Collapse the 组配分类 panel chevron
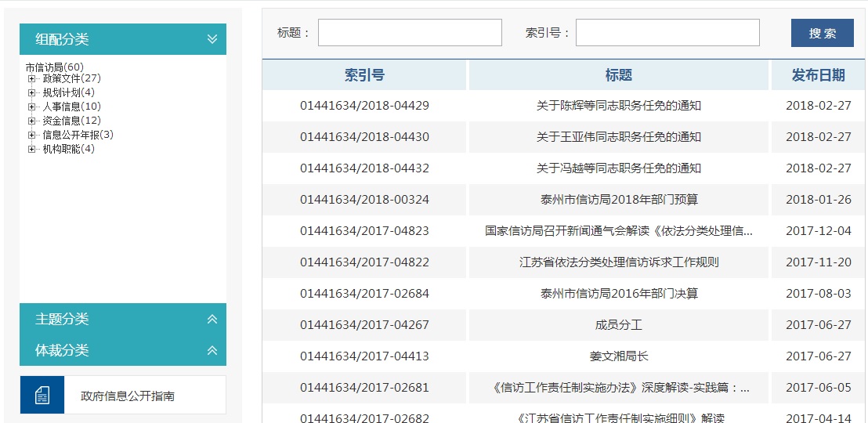Screen dimensions: 868x423 pos(212,39)
